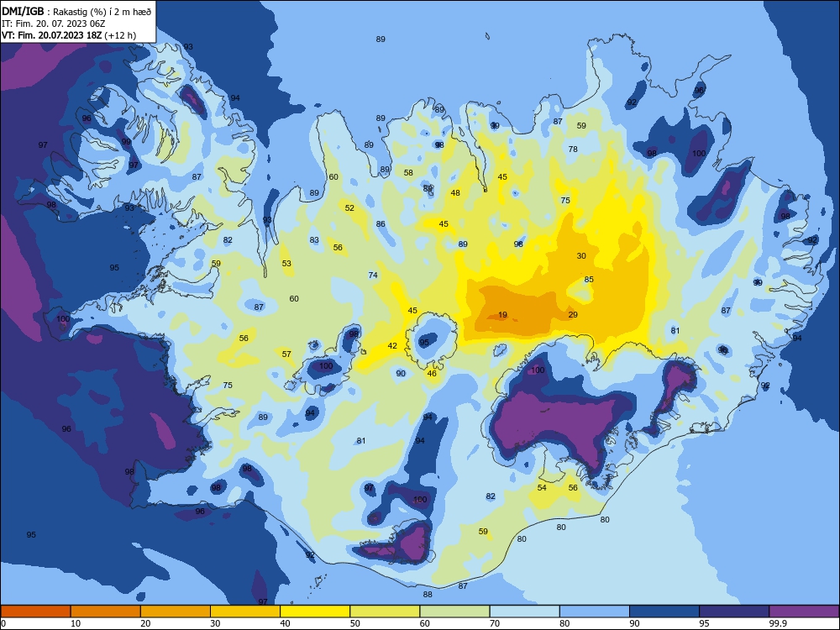
Task: Click the humidity value 48 on the map
Action: click(455, 193)
